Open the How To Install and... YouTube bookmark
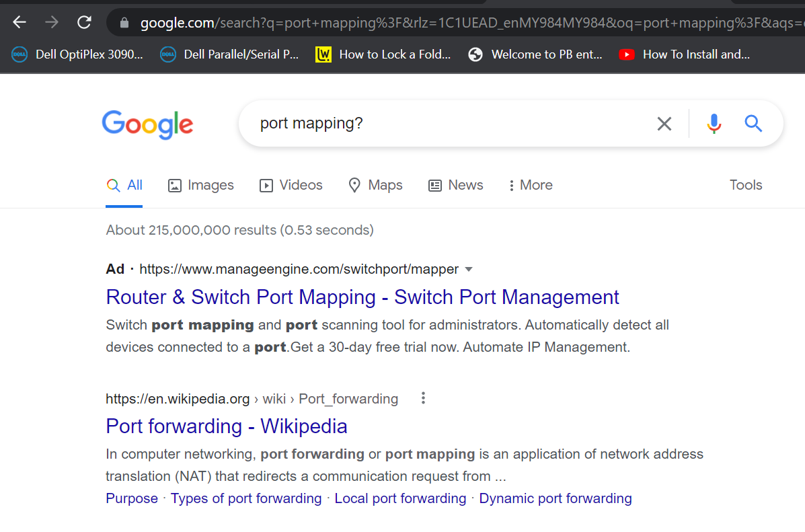The height and width of the screenshot is (532, 805). point(685,54)
